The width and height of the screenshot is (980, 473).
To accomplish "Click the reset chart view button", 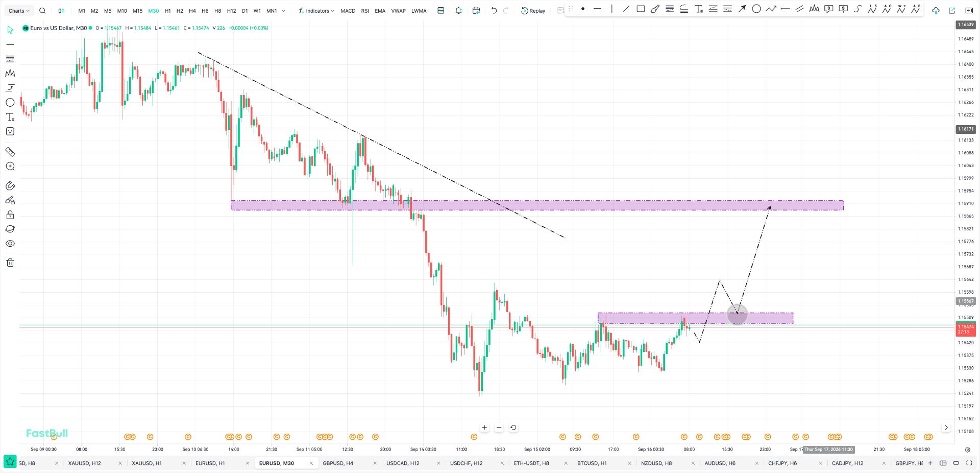I will click(x=513, y=428).
